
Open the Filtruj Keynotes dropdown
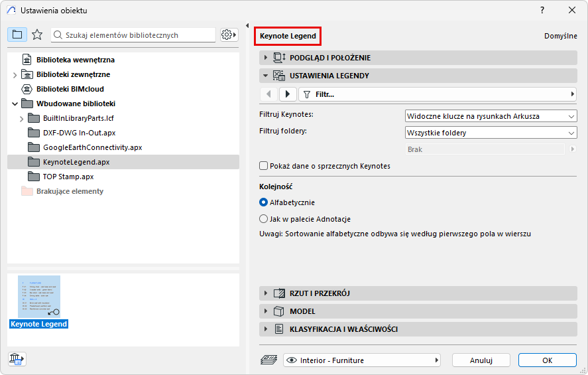[x=491, y=116]
